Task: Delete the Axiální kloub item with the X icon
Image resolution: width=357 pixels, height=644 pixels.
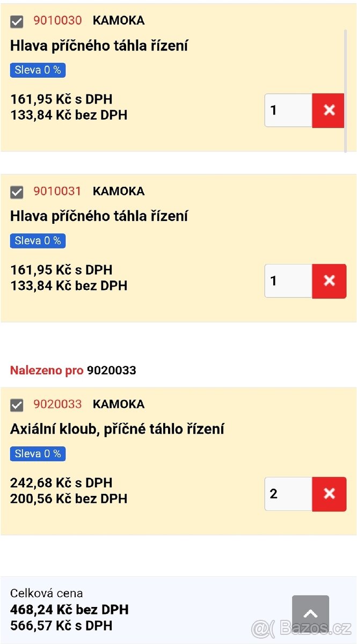Action: (329, 494)
